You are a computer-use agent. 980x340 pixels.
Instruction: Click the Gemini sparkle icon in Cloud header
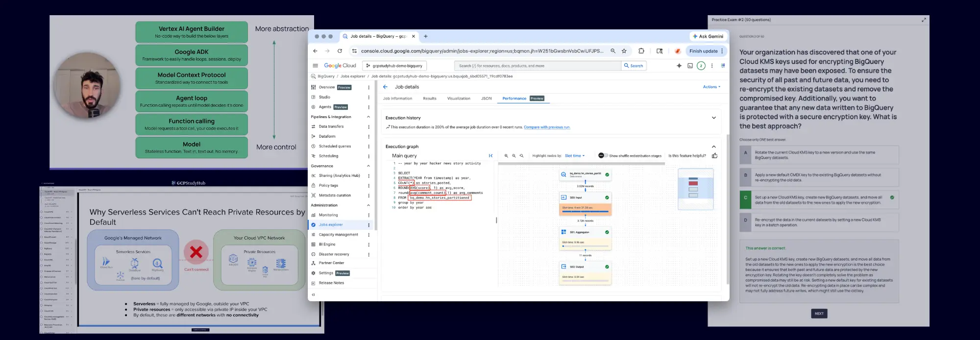(679, 66)
